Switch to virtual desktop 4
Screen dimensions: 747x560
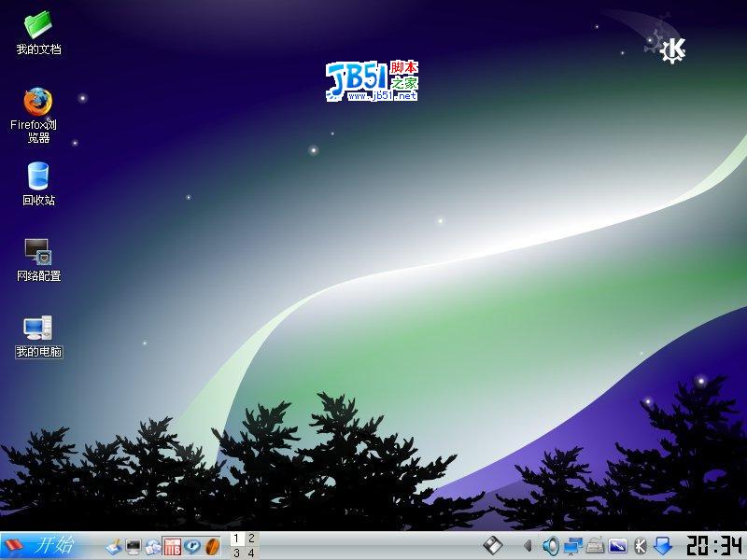(251, 553)
